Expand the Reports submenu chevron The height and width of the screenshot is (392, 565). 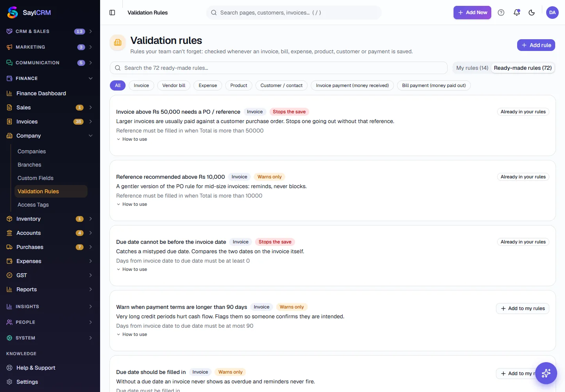click(91, 289)
